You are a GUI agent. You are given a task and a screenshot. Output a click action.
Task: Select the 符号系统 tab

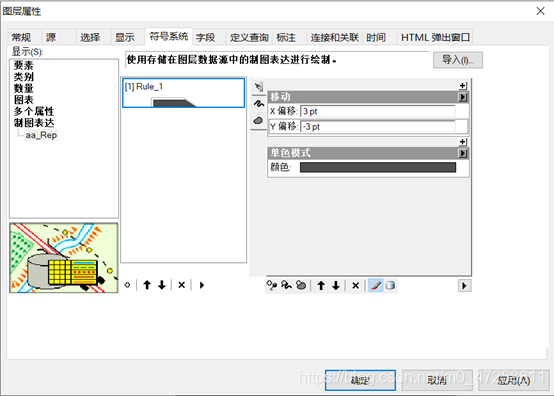(169, 36)
